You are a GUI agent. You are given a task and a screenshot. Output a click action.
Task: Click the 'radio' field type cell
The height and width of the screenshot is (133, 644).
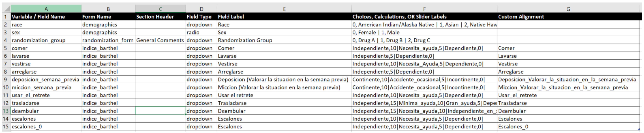pyautogui.click(x=201, y=33)
